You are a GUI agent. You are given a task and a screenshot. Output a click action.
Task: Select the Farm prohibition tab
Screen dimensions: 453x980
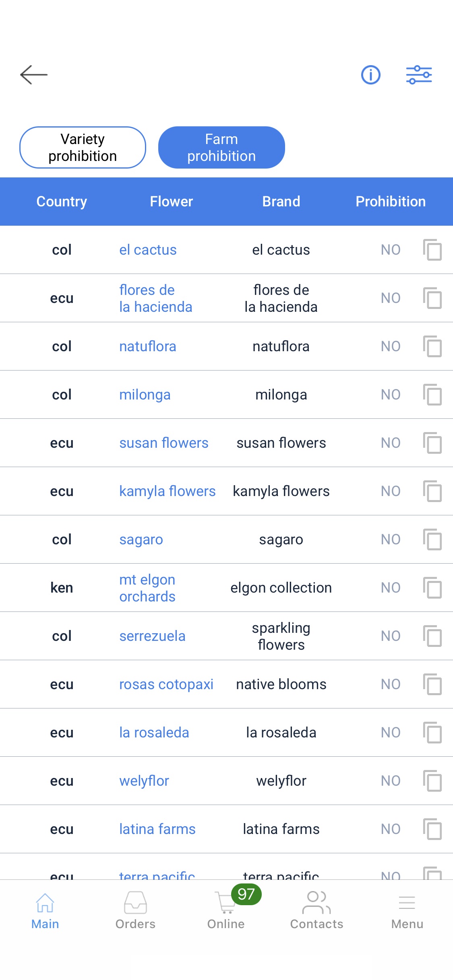221,148
